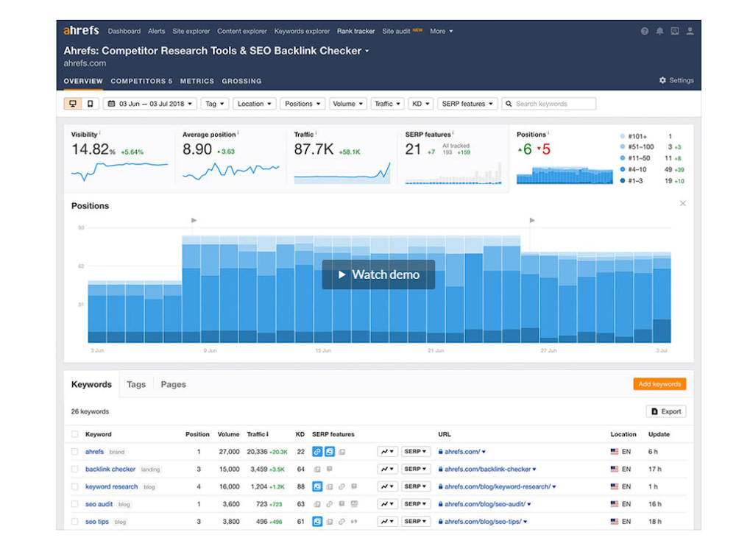Switch to Competitors tab
The height and width of the screenshot is (560, 736).
[x=141, y=81]
